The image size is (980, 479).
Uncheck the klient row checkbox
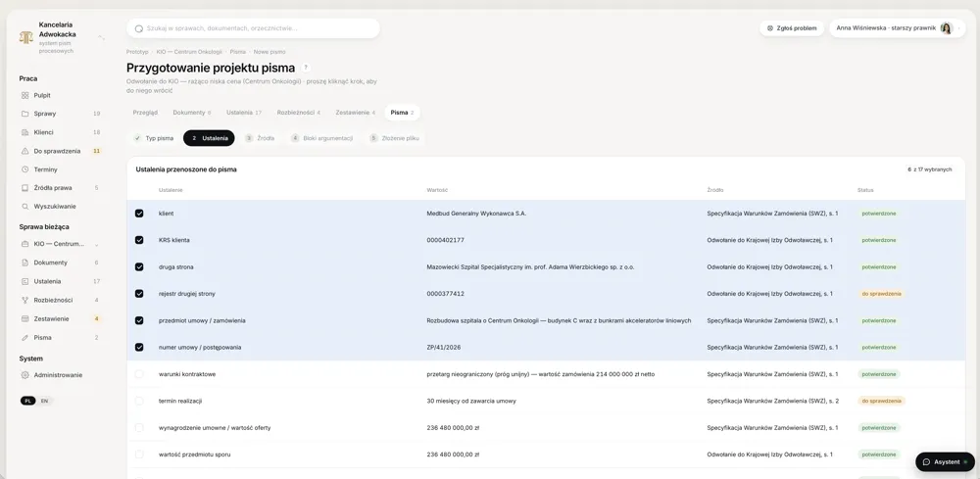click(139, 214)
